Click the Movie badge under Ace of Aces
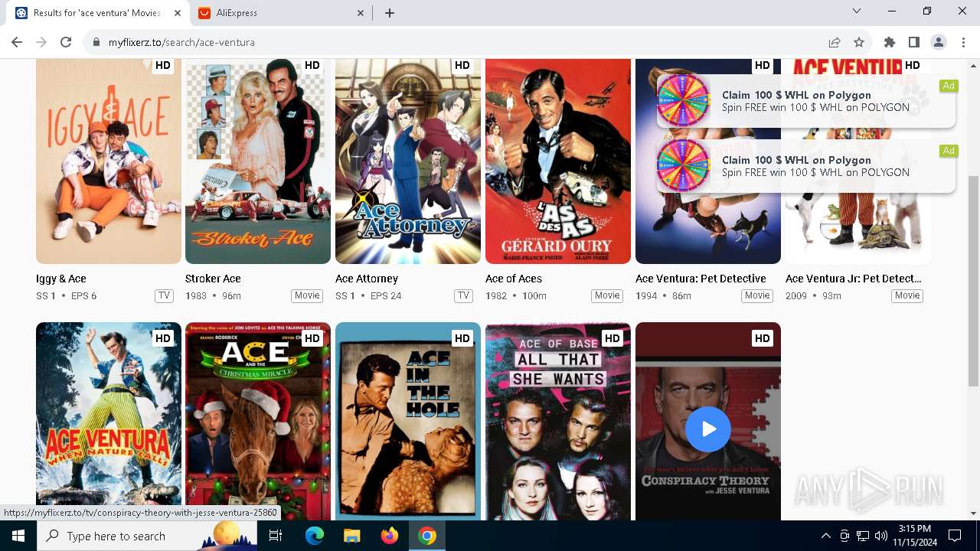This screenshot has height=551, width=980. coord(607,295)
